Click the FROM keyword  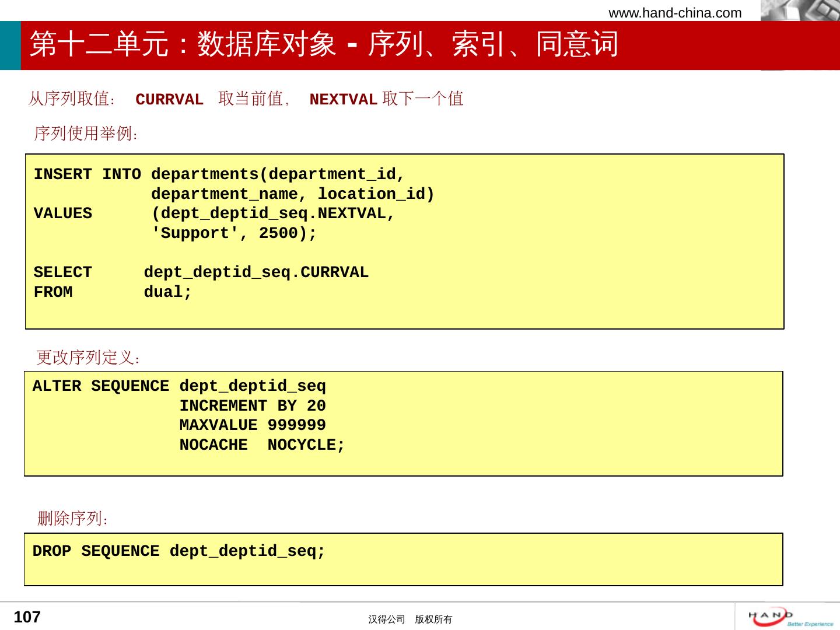(x=53, y=292)
